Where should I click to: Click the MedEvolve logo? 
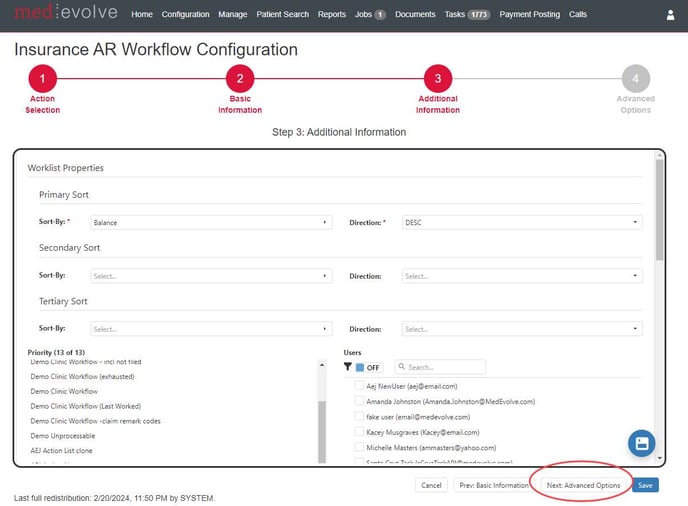pos(64,13)
